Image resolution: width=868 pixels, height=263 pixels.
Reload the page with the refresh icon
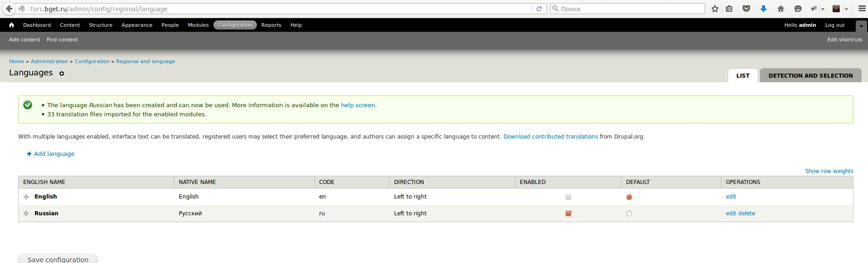tap(539, 9)
